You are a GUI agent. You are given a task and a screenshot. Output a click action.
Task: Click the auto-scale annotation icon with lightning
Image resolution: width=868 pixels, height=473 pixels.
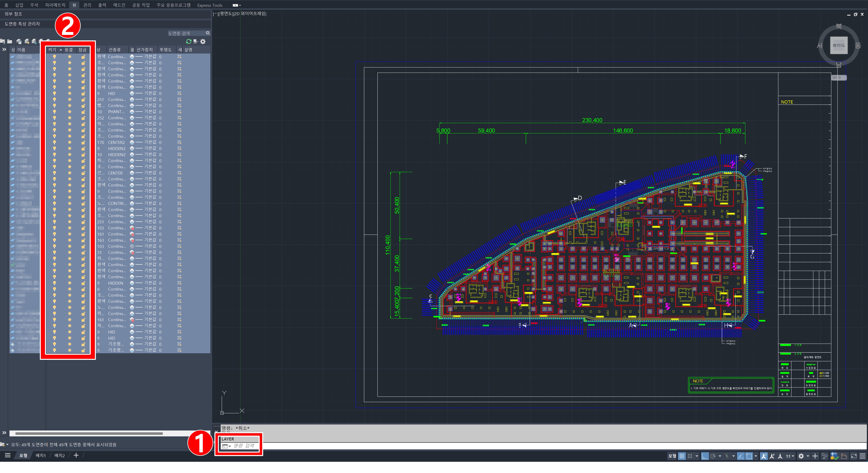772,456
